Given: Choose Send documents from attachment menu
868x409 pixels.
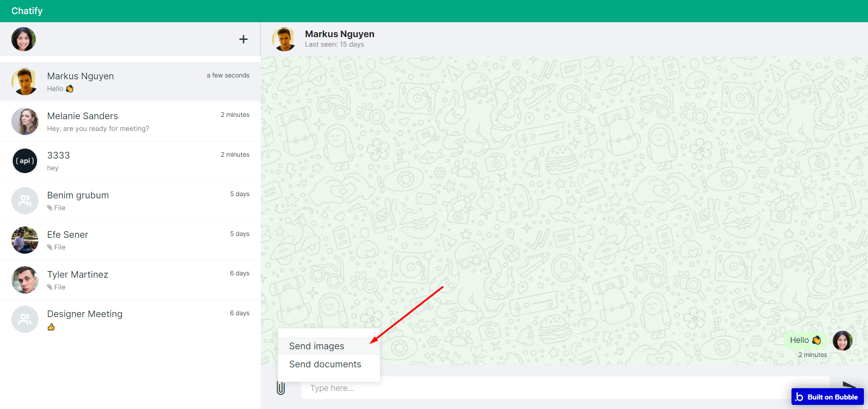Looking at the screenshot, I should coord(329,364).
